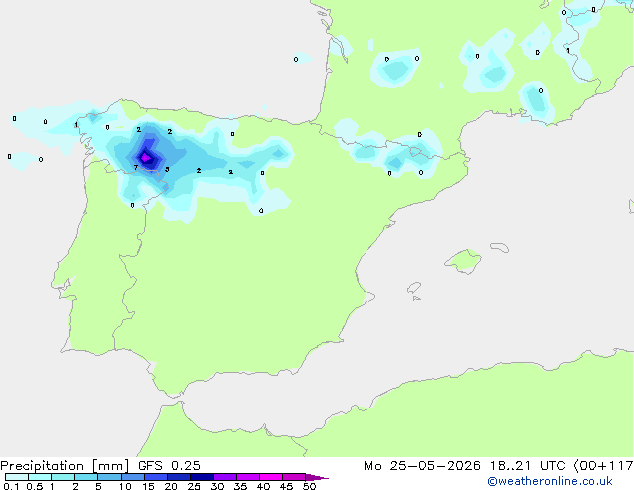This screenshot has width=634, height=490.
Task: Click the legend scale label '25'
Action: point(194,486)
